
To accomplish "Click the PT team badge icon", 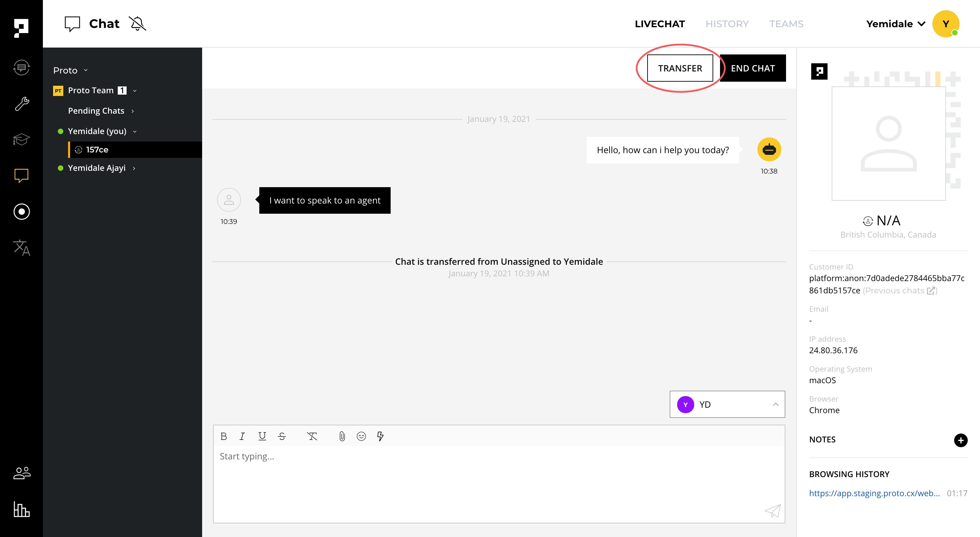I will pyautogui.click(x=58, y=91).
